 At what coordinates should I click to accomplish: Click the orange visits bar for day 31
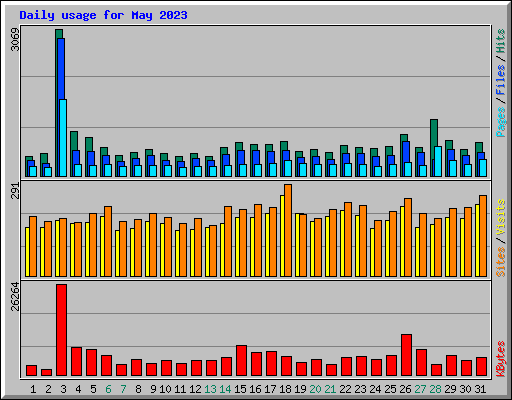483,236
